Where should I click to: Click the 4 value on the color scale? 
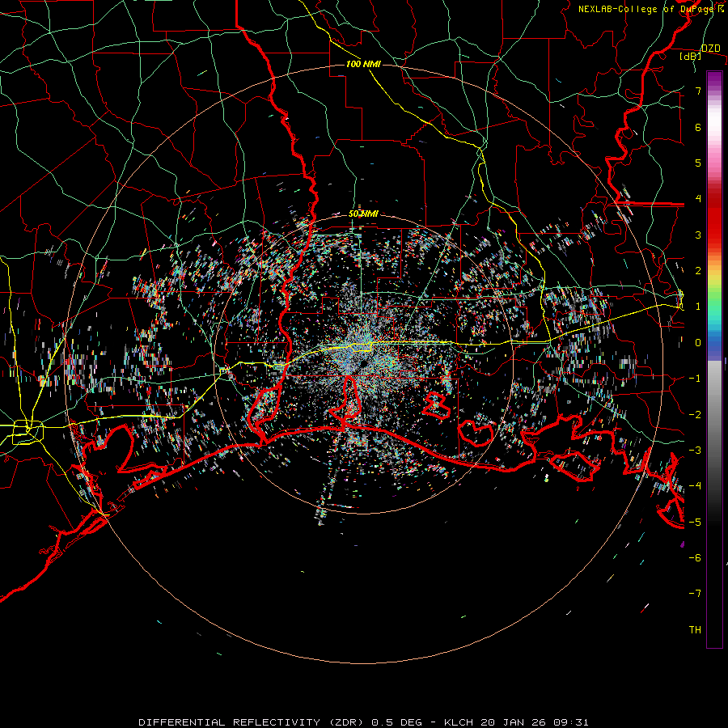click(698, 199)
